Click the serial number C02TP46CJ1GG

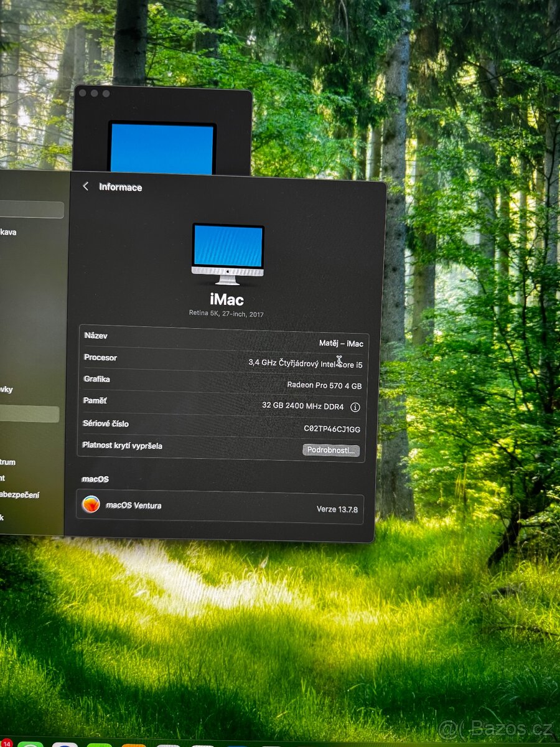click(x=332, y=429)
